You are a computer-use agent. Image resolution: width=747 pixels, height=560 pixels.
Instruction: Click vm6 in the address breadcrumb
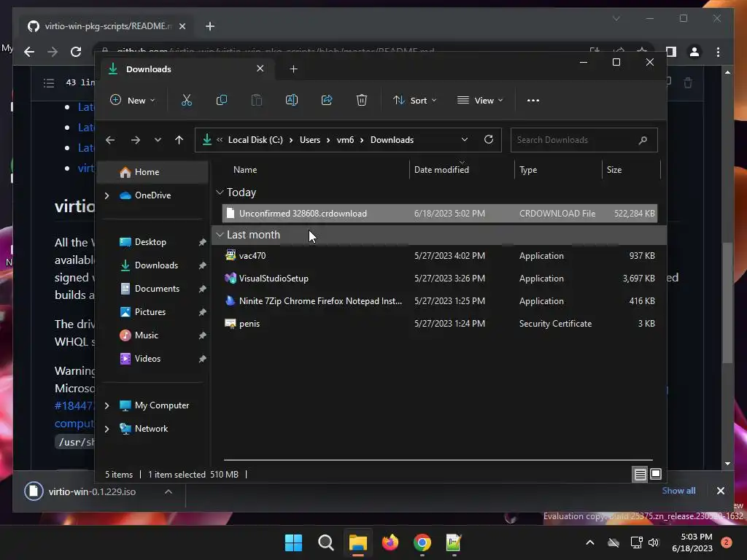pos(345,140)
